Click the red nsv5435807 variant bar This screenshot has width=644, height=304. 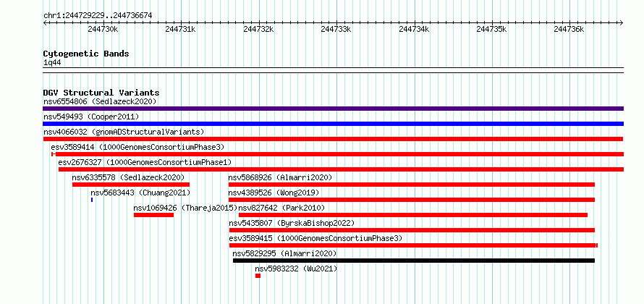point(412,230)
